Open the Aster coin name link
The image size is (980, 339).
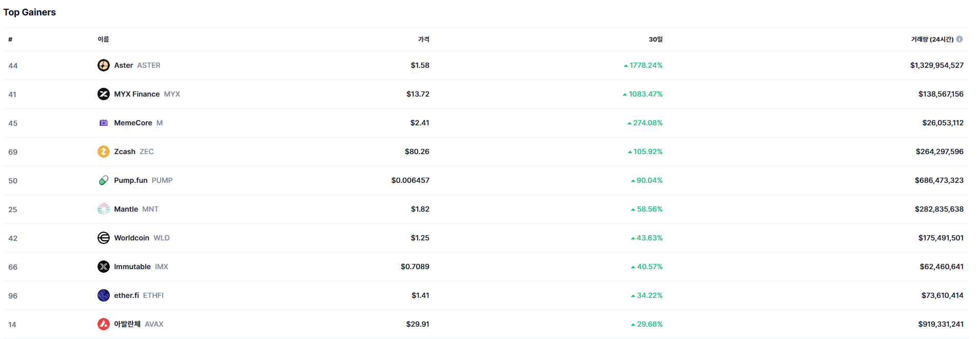click(124, 65)
